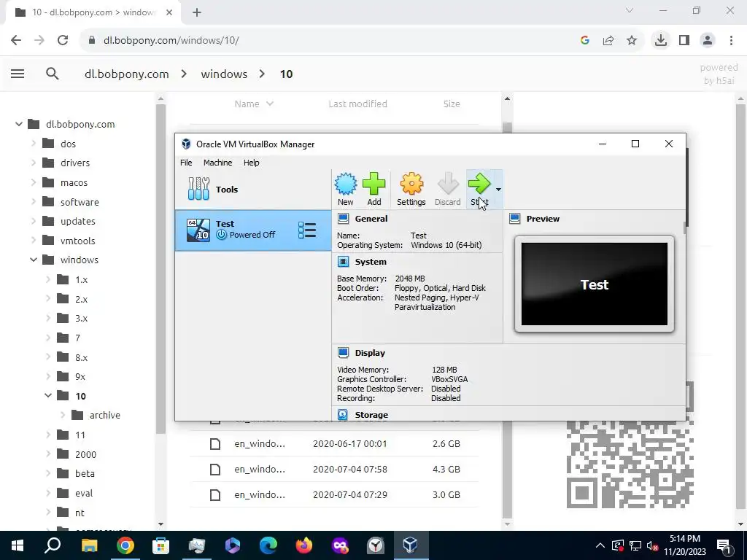Click the Storage section header

pos(371,415)
